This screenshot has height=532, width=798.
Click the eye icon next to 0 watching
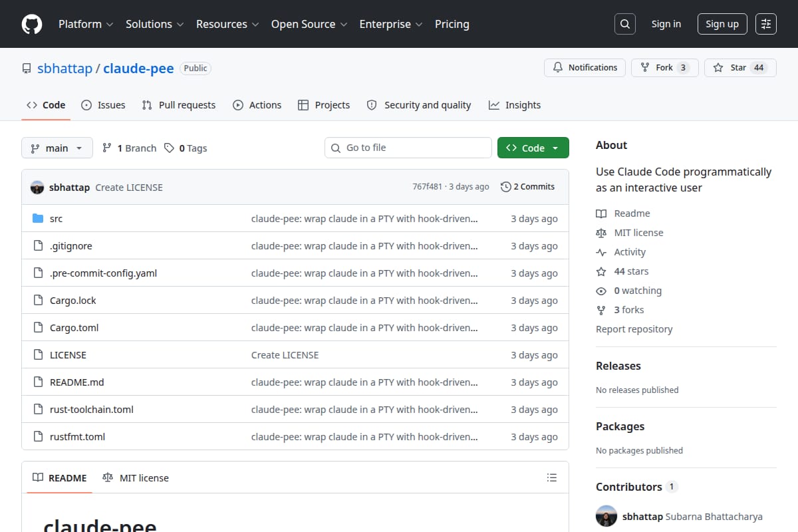click(x=601, y=291)
